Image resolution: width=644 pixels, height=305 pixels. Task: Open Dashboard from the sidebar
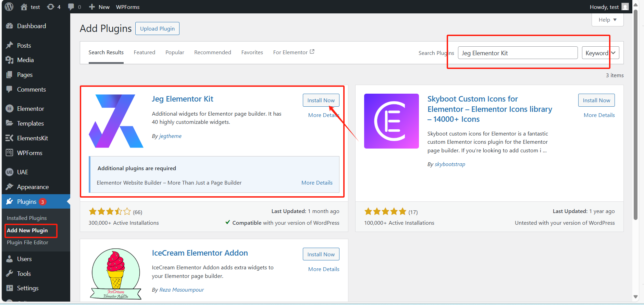point(31,26)
